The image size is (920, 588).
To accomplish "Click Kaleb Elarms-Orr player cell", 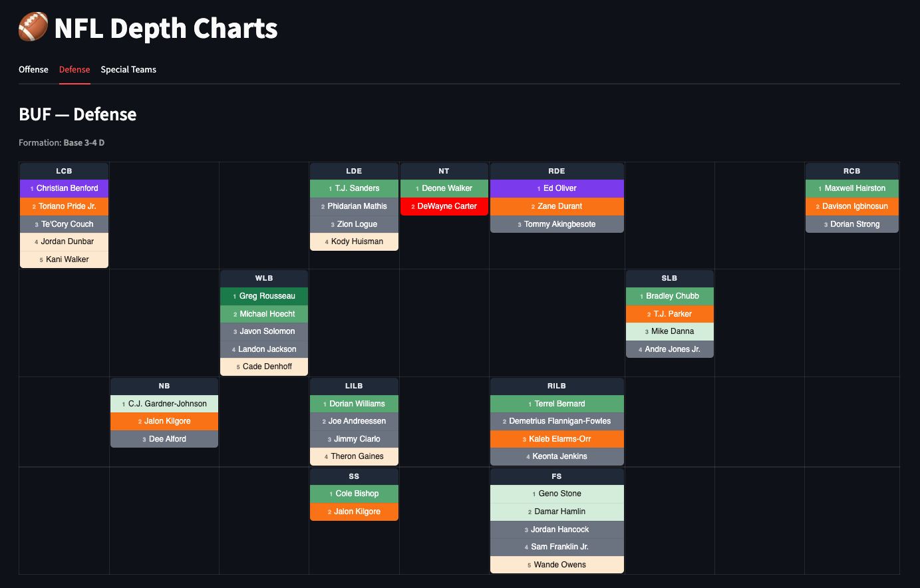I will (x=557, y=439).
